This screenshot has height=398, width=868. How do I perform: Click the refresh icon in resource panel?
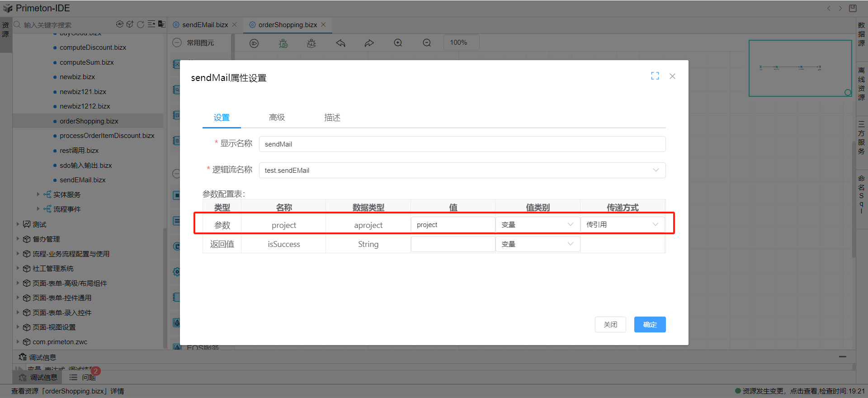pyautogui.click(x=141, y=24)
